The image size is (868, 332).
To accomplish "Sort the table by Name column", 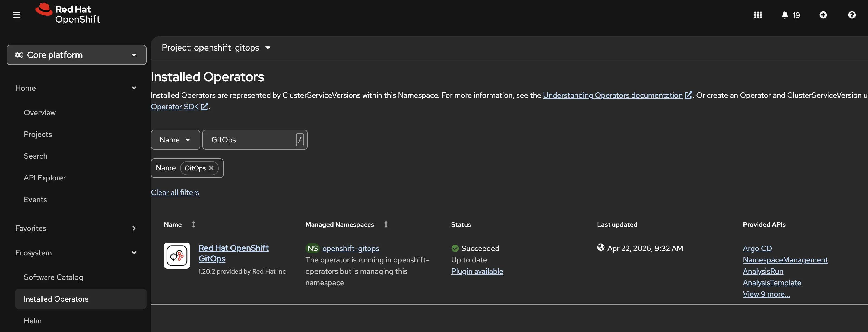I will (194, 224).
